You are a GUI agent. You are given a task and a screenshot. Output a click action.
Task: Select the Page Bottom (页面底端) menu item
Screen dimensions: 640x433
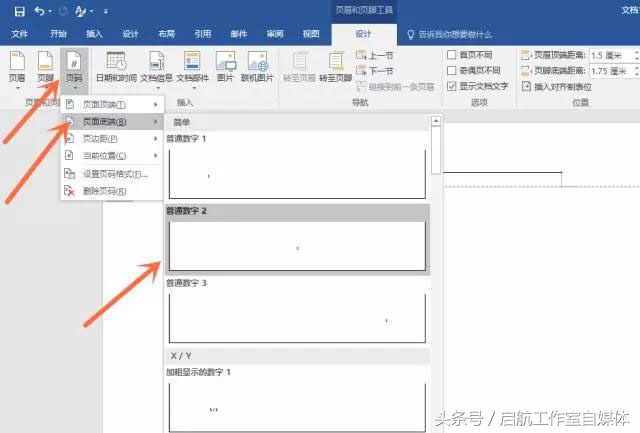(x=112, y=122)
